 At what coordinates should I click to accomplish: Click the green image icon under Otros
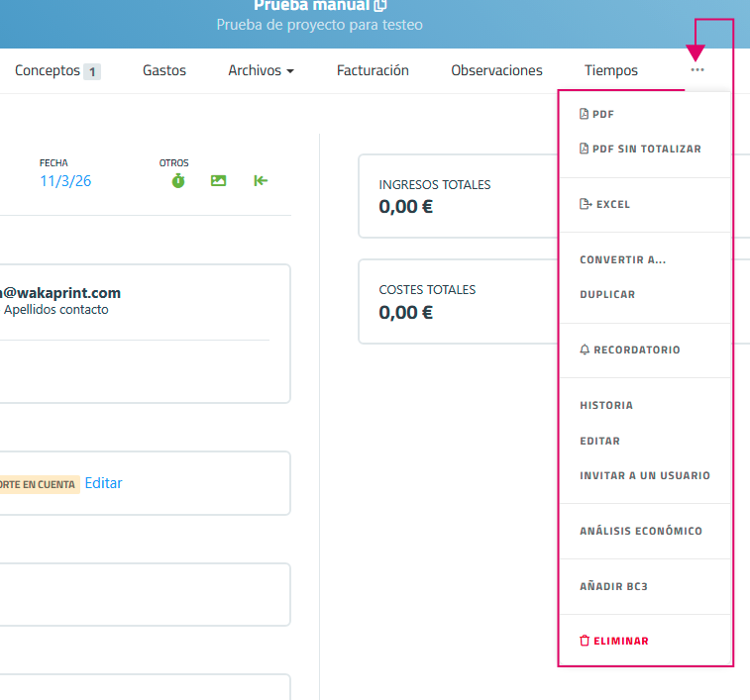218,180
